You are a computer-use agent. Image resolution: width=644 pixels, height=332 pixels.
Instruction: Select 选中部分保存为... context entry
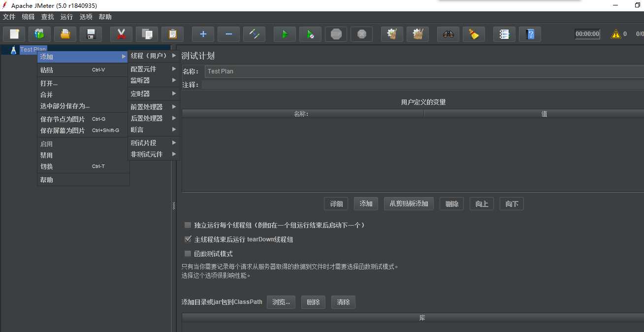coord(83,106)
